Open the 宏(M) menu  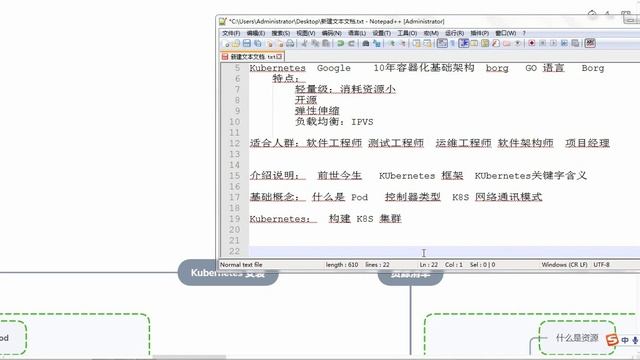pyautogui.click(x=431, y=33)
